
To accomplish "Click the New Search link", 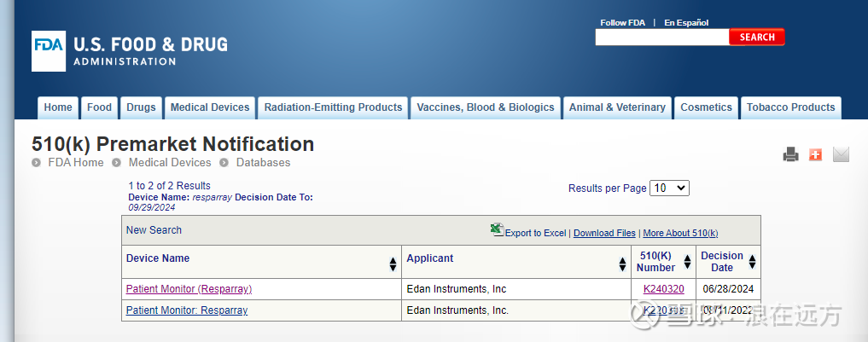I will point(154,230).
